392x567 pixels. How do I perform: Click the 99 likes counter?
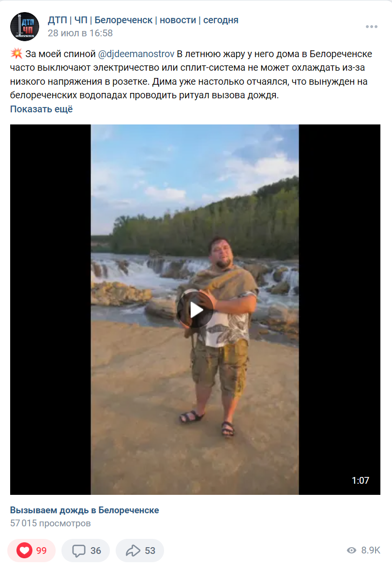(42, 551)
